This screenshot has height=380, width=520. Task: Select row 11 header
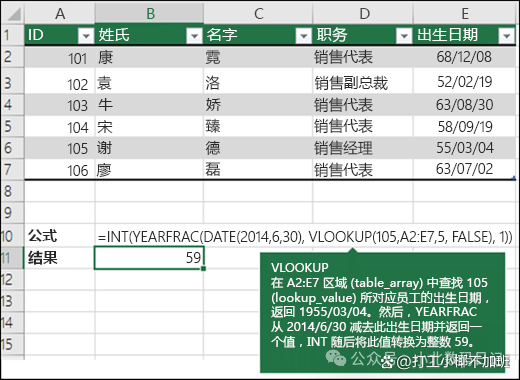click(x=13, y=258)
